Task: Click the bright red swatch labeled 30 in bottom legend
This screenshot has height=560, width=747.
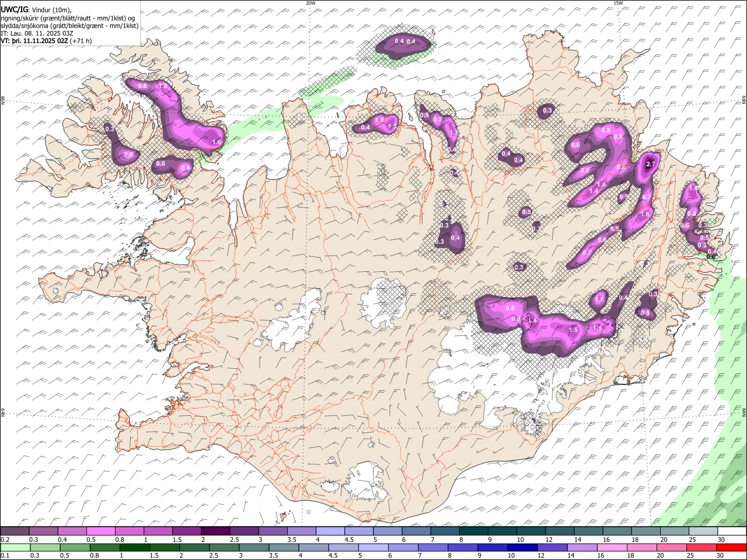Action: tap(732, 548)
